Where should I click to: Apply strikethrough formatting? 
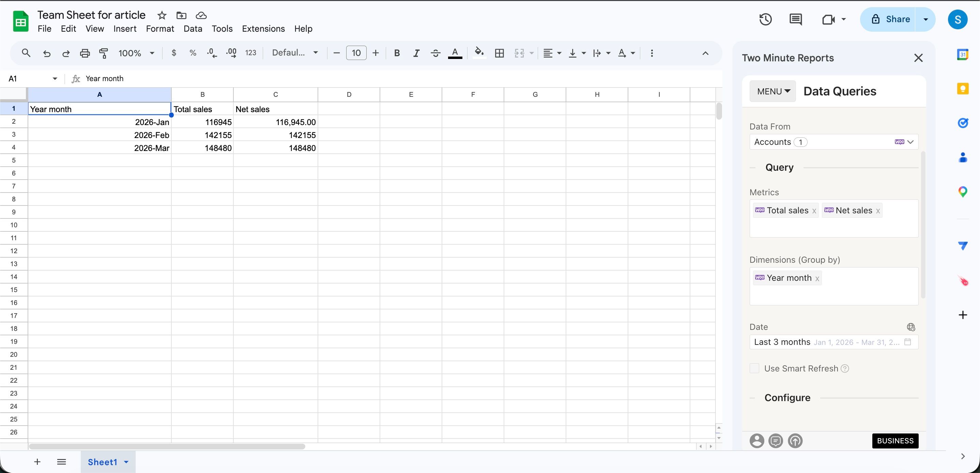(435, 53)
